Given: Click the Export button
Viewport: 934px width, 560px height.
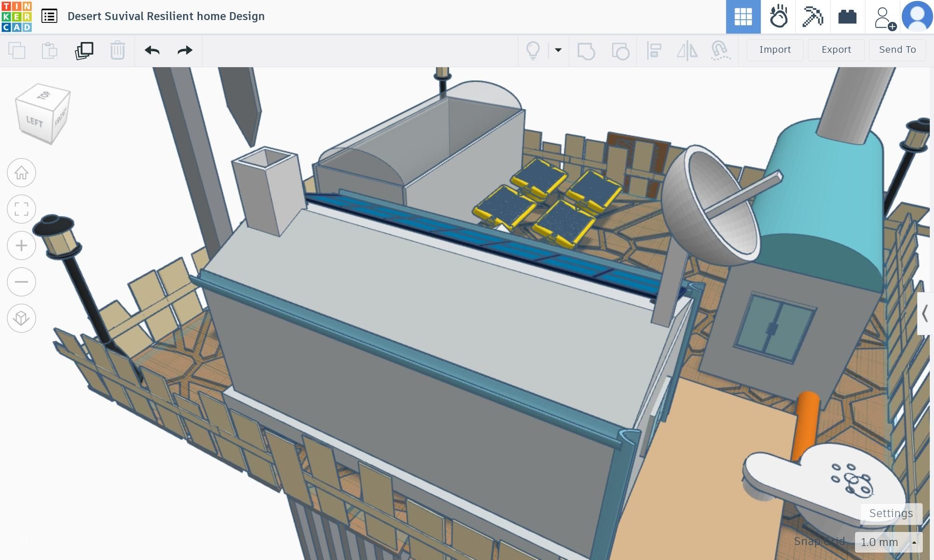Looking at the screenshot, I should (836, 49).
